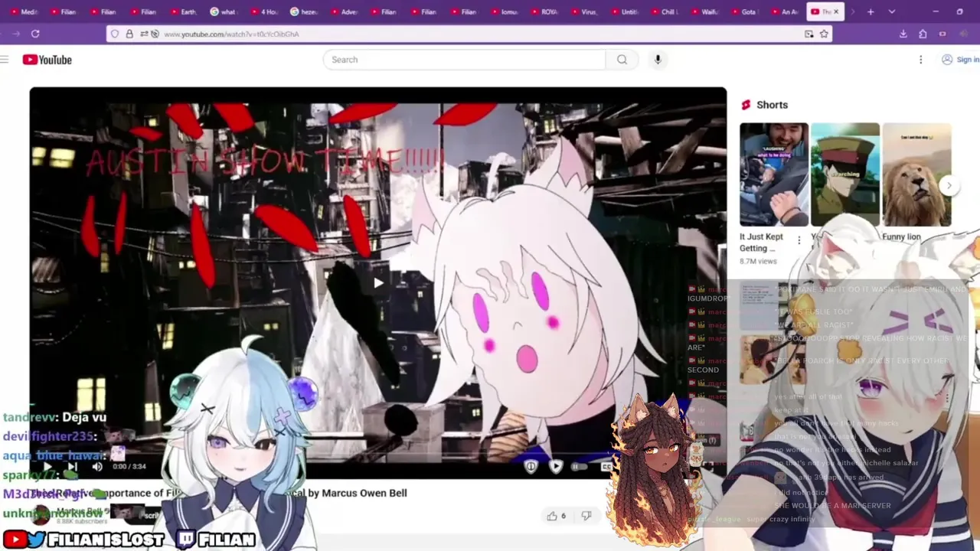The image size is (980, 551).
Task: Play the video with the center play button
Action: point(378,283)
